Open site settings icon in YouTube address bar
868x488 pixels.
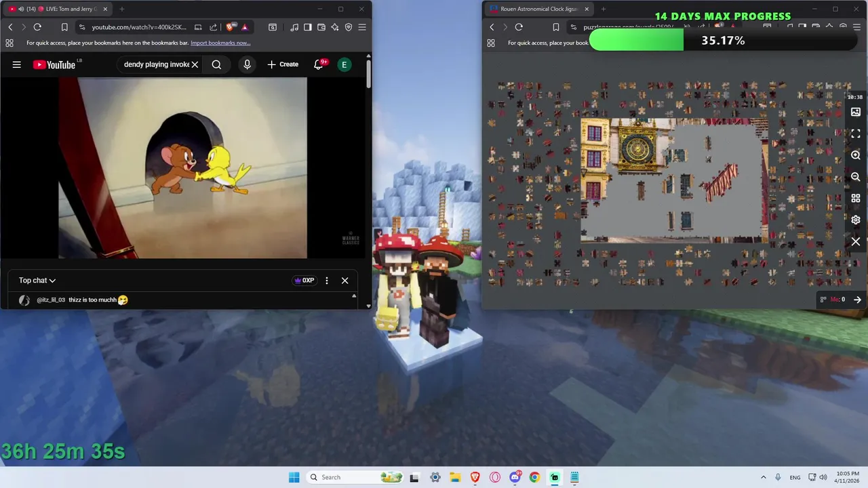coord(82,27)
